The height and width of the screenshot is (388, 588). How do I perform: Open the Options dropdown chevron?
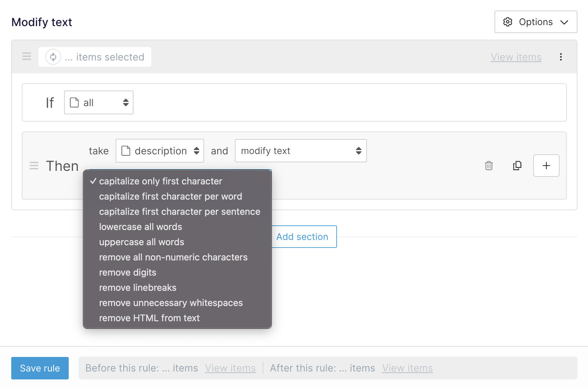pos(564,22)
